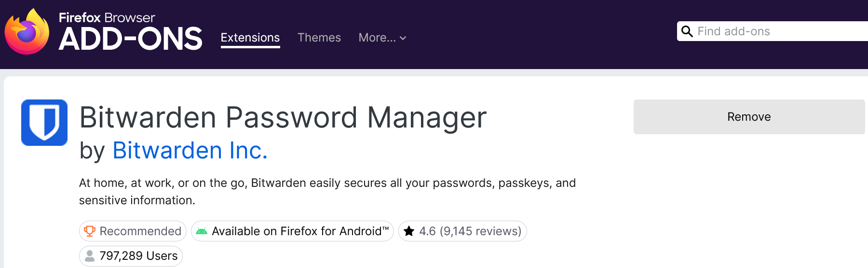
Task: Click the star rating icon
Action: click(409, 231)
